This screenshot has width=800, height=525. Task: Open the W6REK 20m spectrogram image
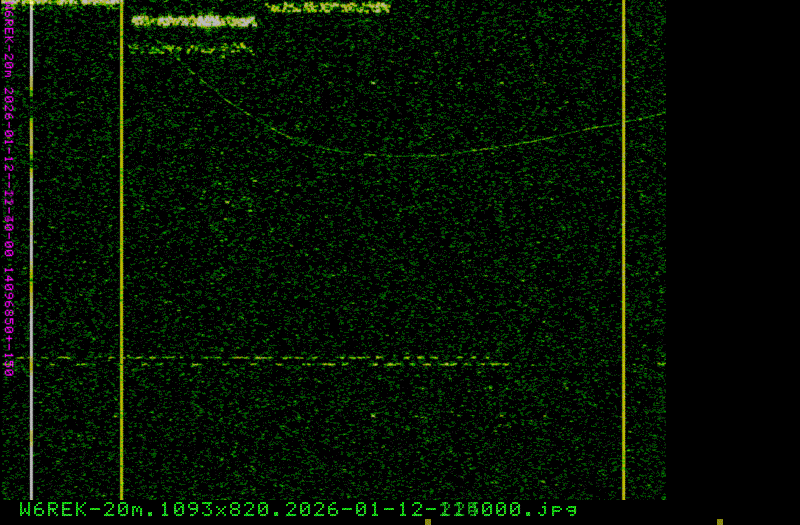[x=333, y=250]
